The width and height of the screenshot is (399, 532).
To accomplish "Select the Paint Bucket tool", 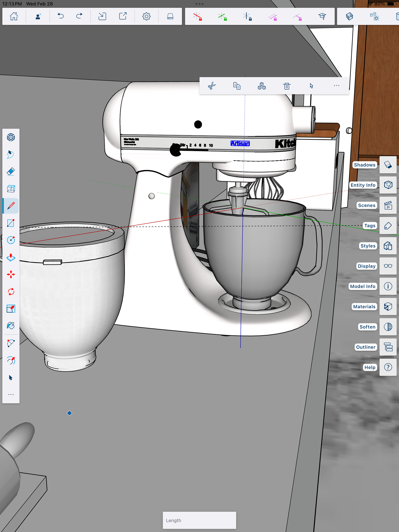I will pyautogui.click(x=11, y=326).
